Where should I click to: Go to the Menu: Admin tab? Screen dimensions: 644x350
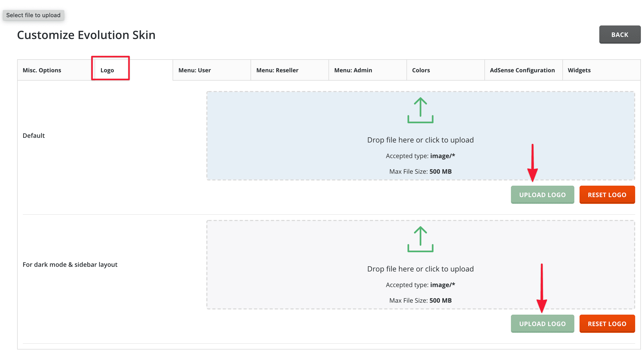coord(353,70)
